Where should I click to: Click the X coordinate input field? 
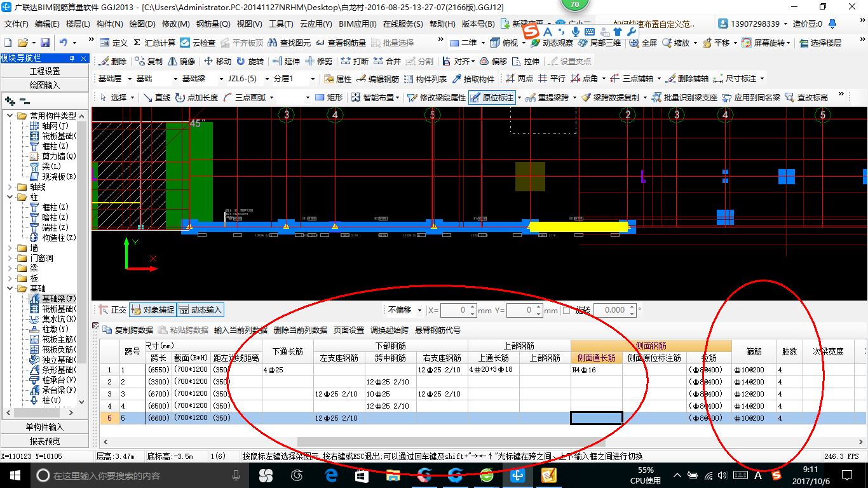click(x=454, y=310)
